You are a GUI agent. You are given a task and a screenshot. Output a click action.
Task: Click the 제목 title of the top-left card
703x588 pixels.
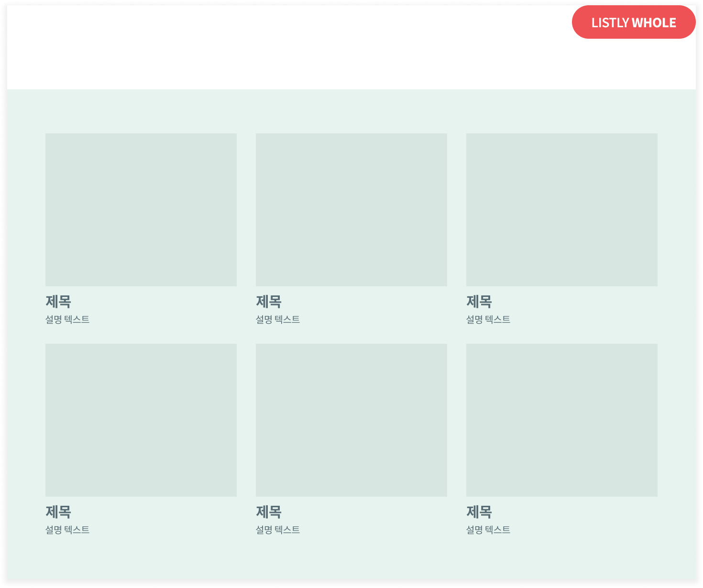pos(58,302)
